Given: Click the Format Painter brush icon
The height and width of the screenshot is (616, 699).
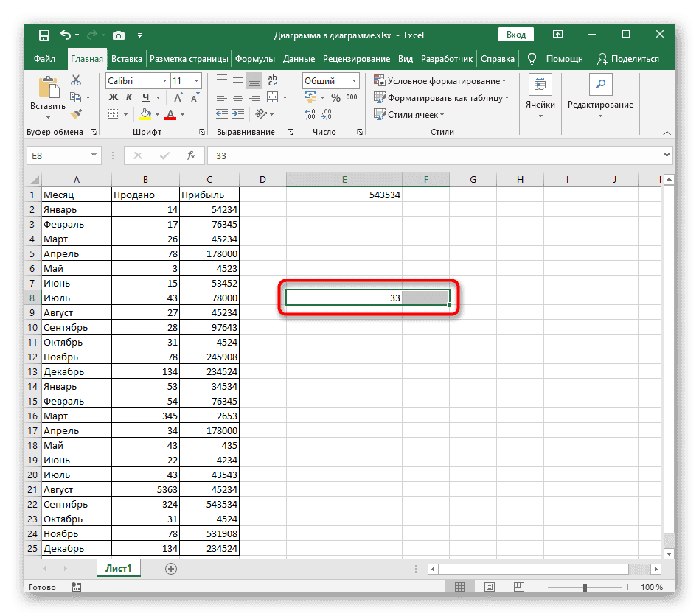Looking at the screenshot, I should click(76, 113).
